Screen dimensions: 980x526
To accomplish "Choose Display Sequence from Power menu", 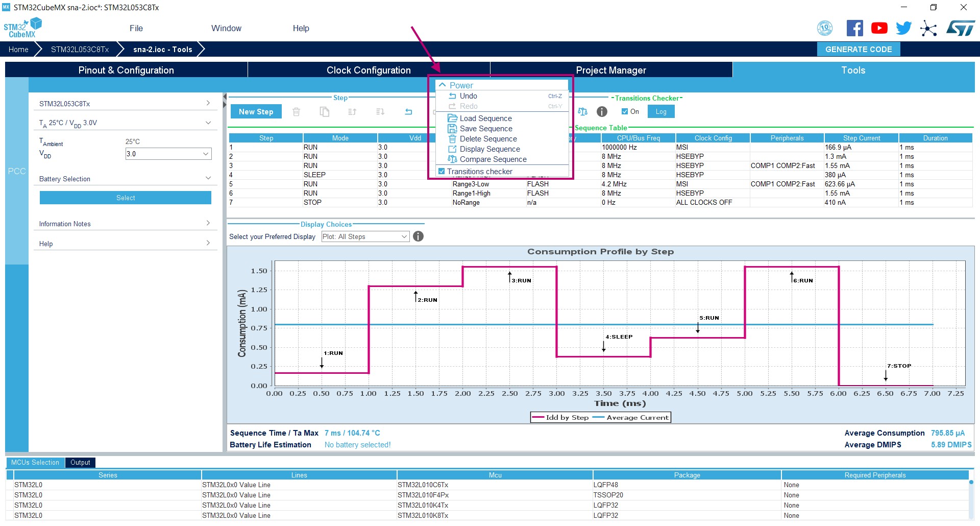I will pos(489,149).
